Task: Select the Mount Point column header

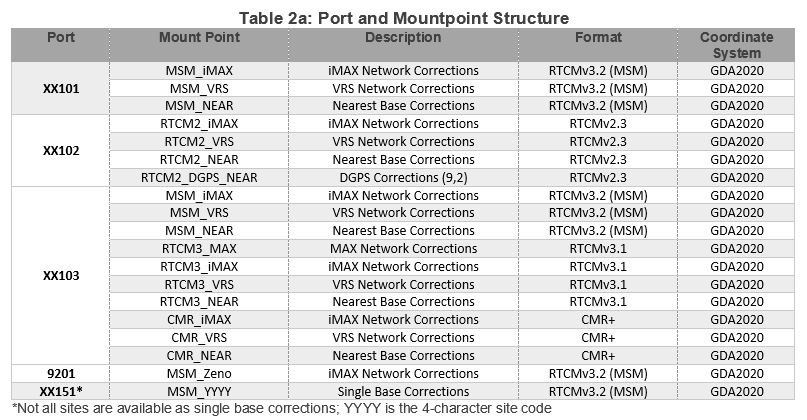Action: (x=200, y=38)
